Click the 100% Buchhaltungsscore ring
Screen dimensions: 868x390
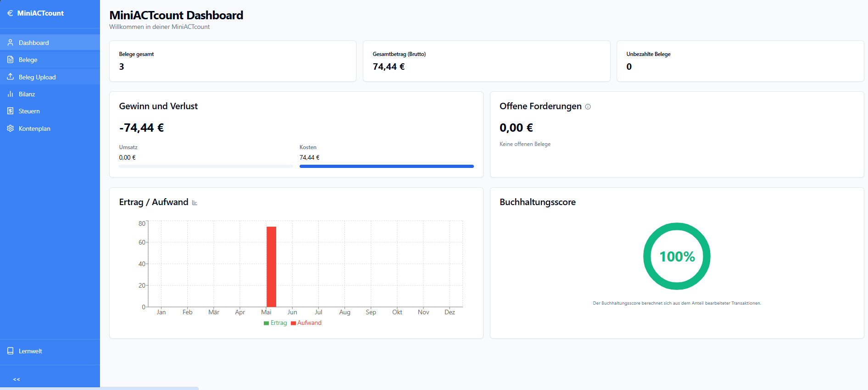pos(677,256)
